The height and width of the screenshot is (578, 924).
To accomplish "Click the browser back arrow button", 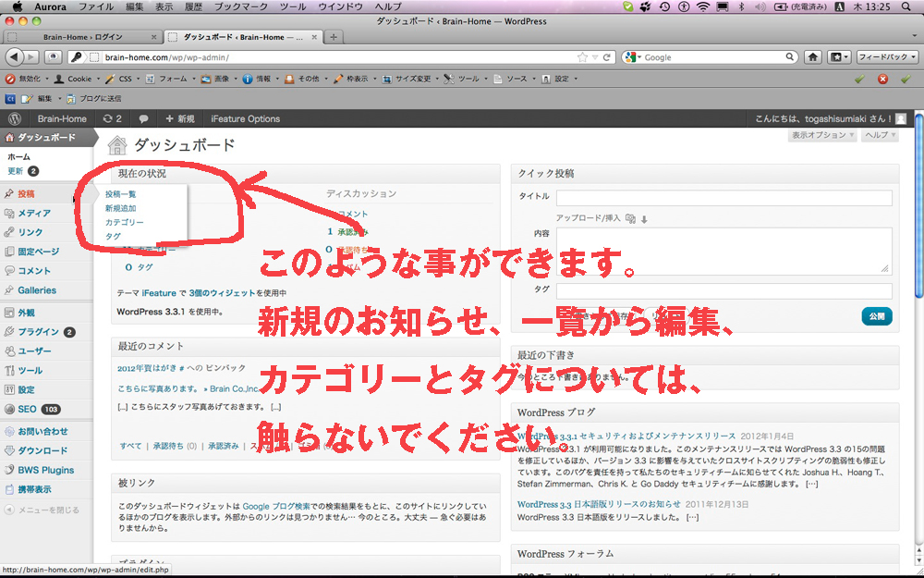I will click(x=14, y=57).
